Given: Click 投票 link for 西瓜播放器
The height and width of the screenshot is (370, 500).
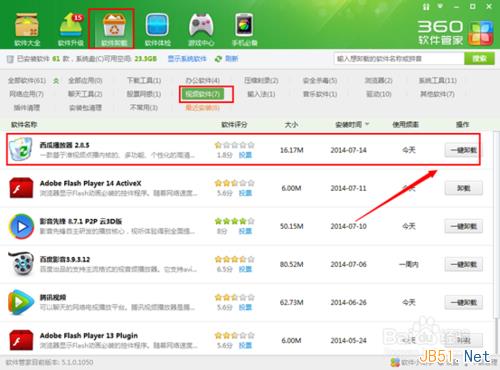Looking at the screenshot, I should click(245, 155).
